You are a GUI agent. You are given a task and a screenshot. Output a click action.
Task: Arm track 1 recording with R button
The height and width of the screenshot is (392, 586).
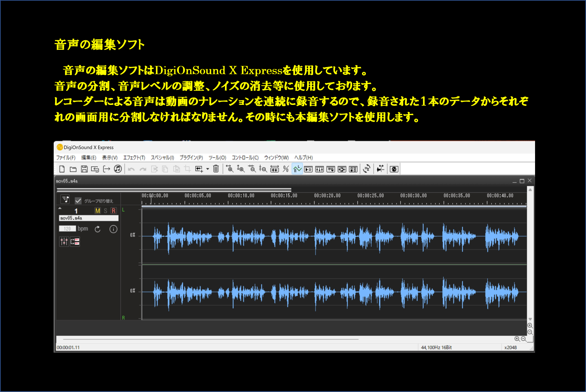coord(114,211)
